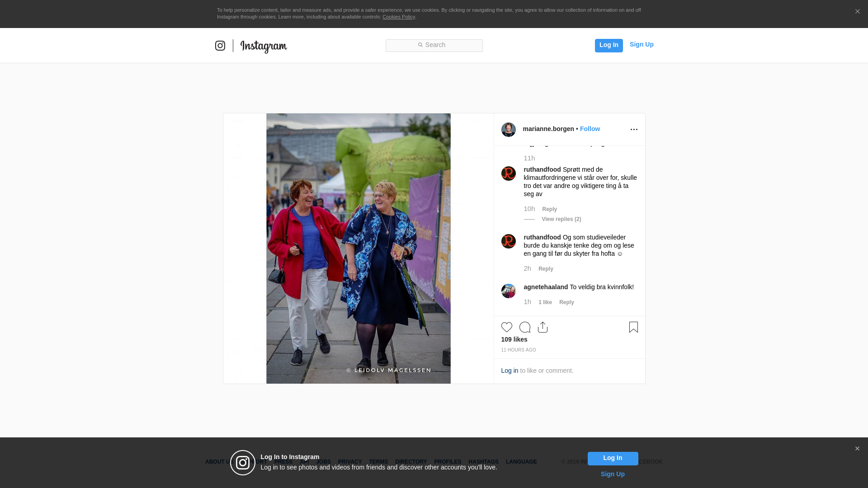This screenshot has height=488, width=868.
Task: Follow marianne.borgen
Action: 590,129
